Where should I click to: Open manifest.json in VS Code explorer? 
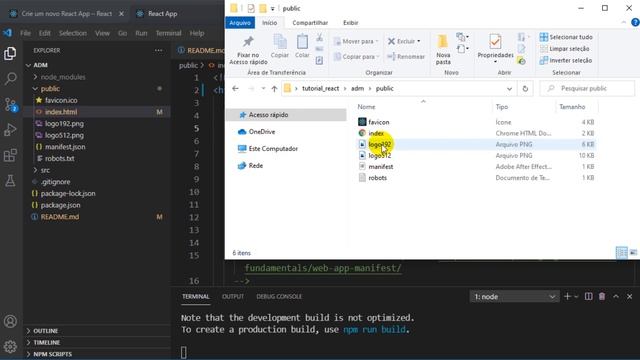coord(65,147)
